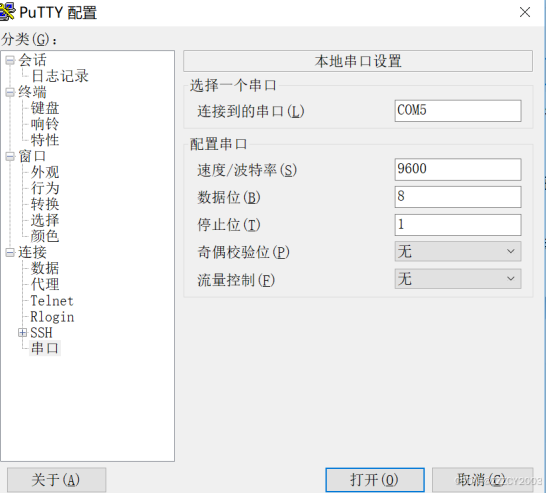Click the 连接到的串口(L) label

251,111
